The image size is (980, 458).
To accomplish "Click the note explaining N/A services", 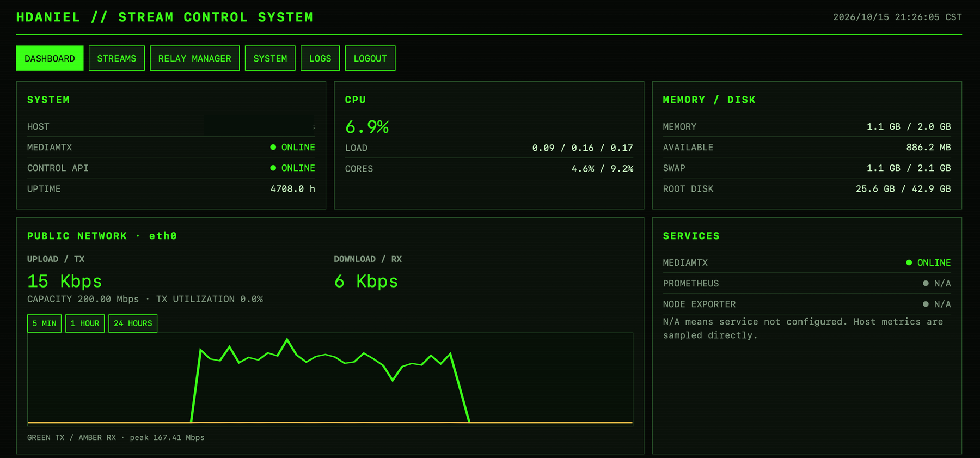I will pyautogui.click(x=803, y=328).
